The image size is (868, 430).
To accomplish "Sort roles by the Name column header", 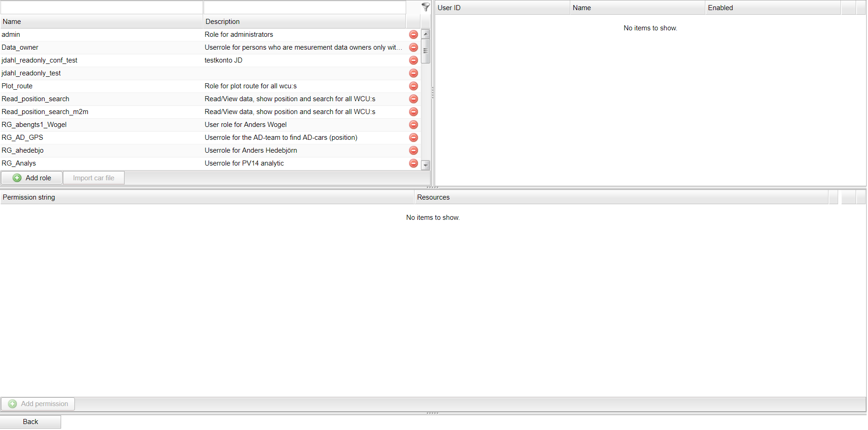I will [x=101, y=22].
